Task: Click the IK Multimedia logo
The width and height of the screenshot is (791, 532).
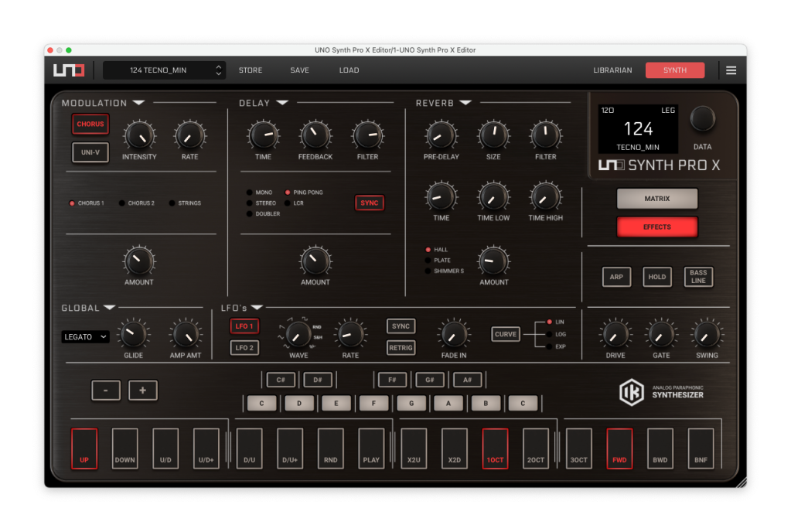Action: (x=631, y=392)
